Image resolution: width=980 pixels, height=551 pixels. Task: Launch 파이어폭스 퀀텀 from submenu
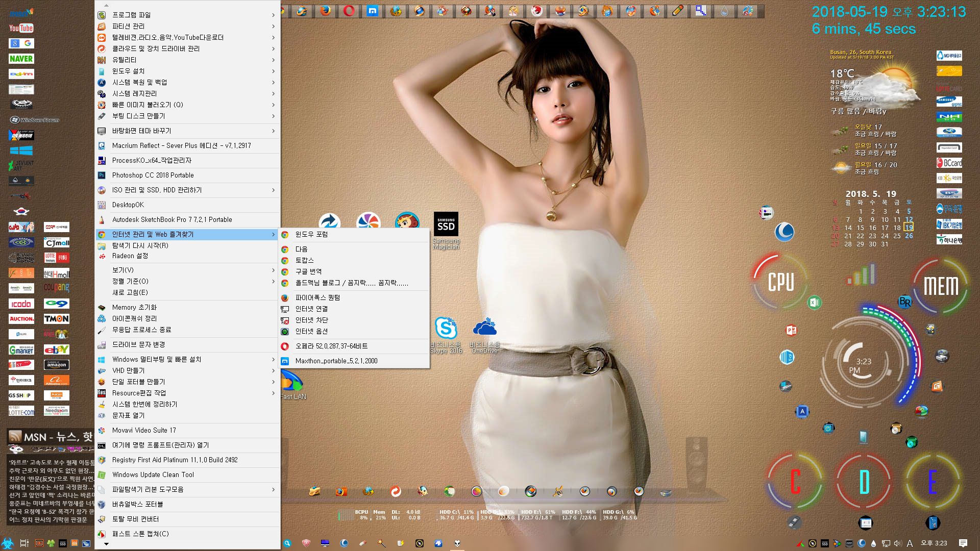click(354, 297)
